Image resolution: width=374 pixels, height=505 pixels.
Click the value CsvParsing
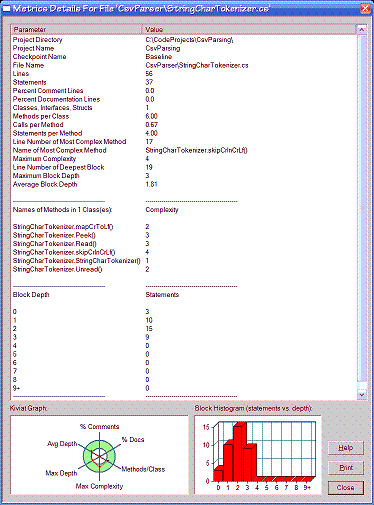(x=163, y=48)
